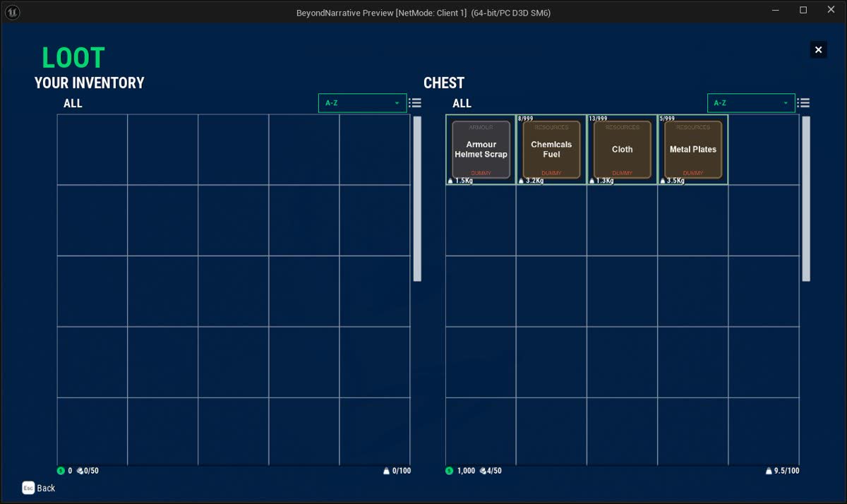Click the chest 1,000 money value
The height and width of the screenshot is (504, 847).
click(x=466, y=471)
